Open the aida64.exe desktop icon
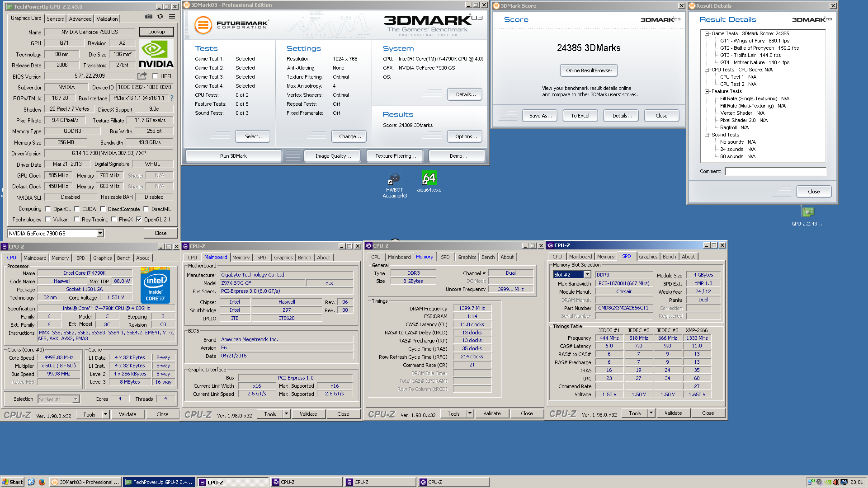This screenshot has width=868, height=488. click(429, 182)
